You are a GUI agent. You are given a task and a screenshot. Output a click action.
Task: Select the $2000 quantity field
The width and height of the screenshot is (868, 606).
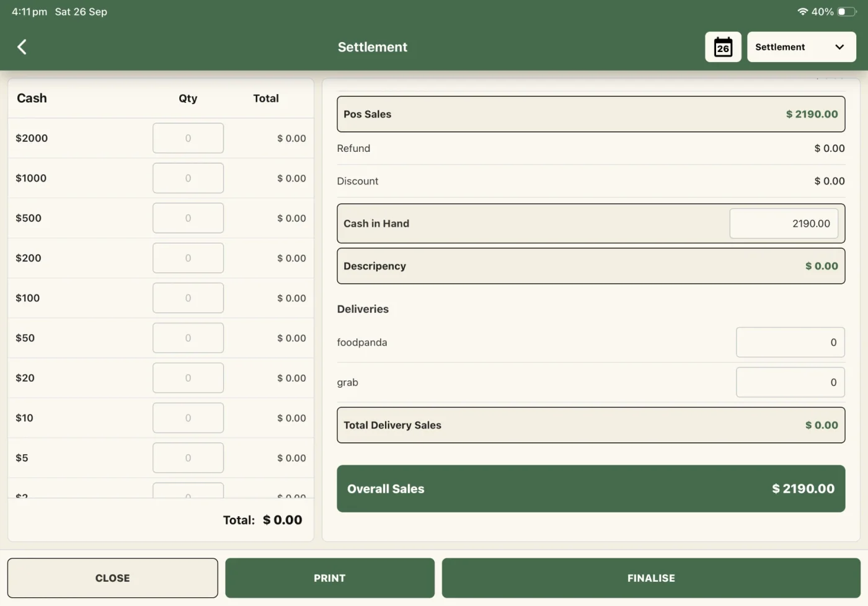click(188, 138)
